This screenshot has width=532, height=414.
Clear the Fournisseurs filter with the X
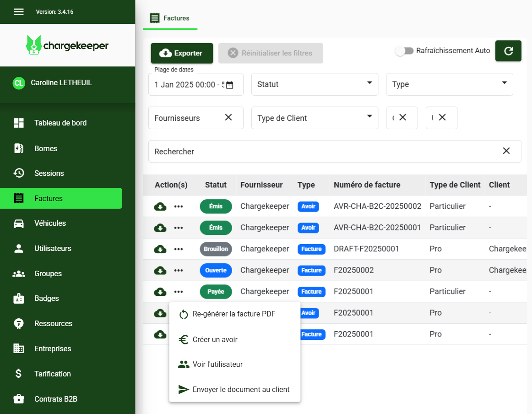228,117
